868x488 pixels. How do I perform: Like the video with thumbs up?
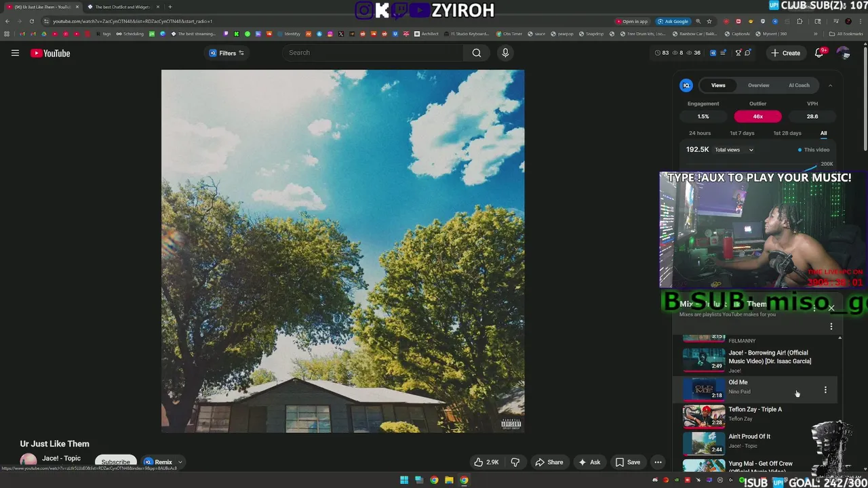pos(486,462)
